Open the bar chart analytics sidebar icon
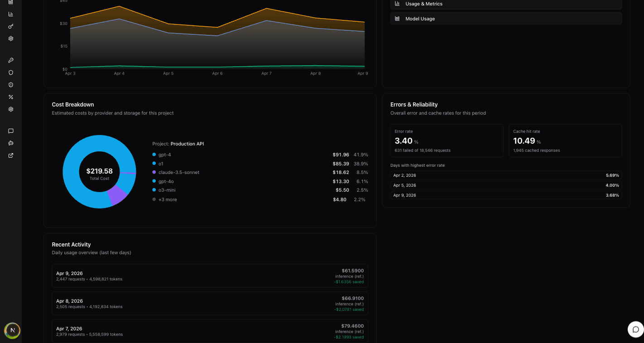Screen dimensions: 644x343 pyautogui.click(x=11, y=14)
